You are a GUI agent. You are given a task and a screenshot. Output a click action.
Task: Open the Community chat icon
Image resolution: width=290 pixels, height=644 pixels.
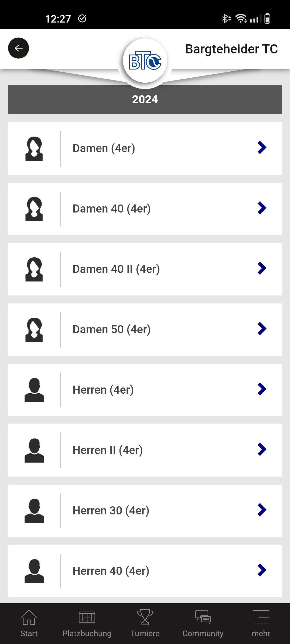[x=203, y=617]
